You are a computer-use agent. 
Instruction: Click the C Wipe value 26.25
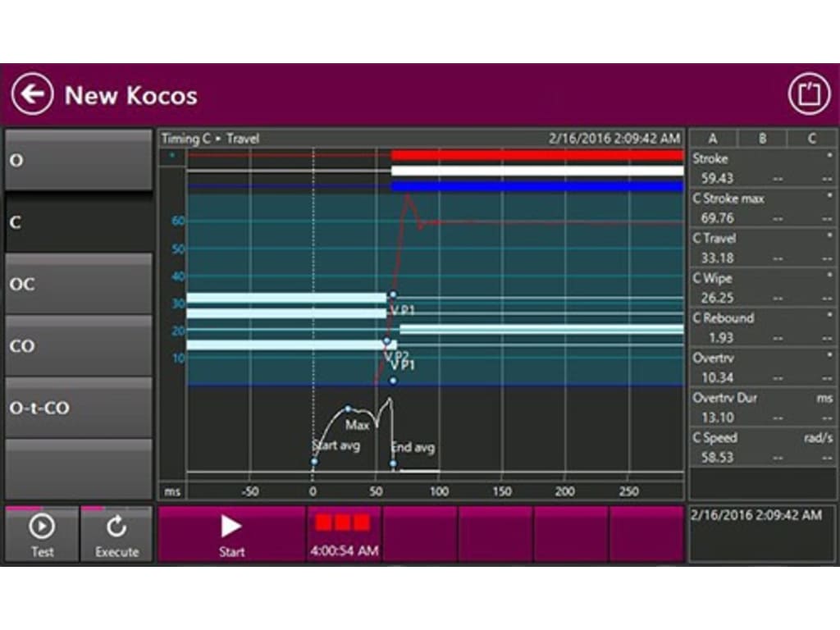click(717, 298)
